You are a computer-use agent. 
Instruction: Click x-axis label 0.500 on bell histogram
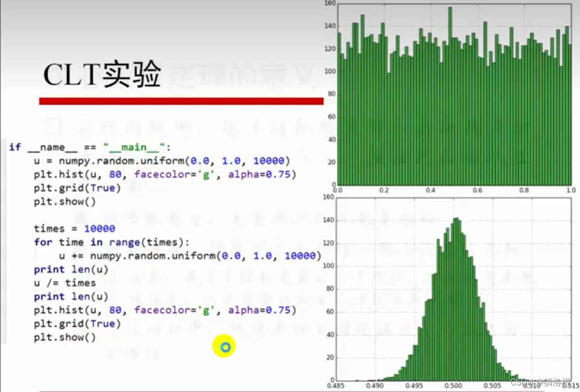[453, 385]
